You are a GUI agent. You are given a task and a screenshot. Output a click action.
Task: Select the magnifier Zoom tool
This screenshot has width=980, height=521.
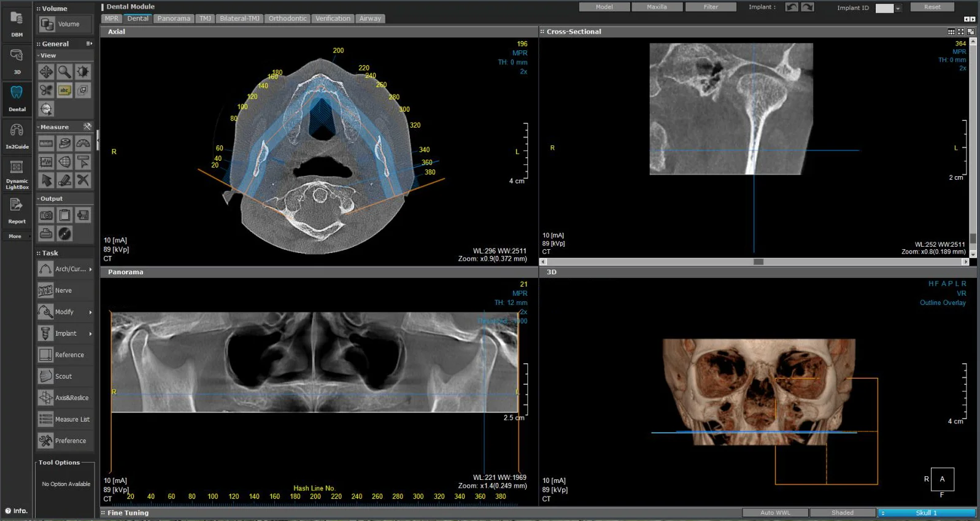click(x=64, y=72)
